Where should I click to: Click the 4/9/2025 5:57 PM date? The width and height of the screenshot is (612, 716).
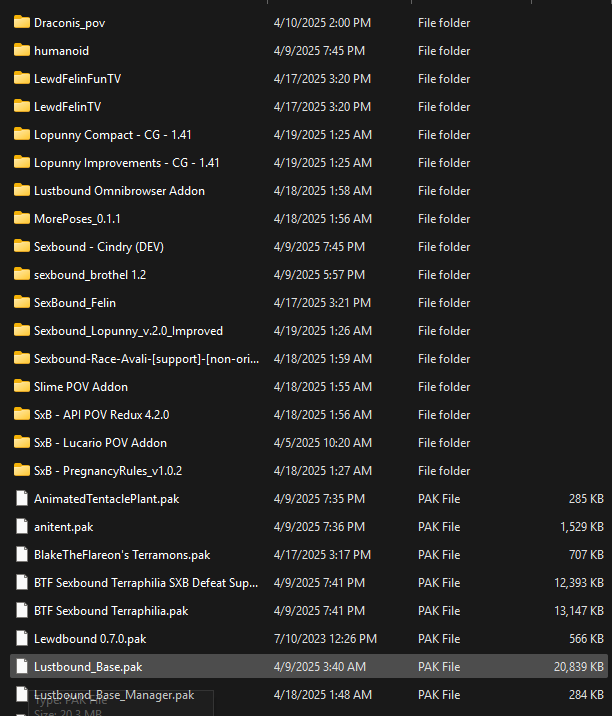319,275
